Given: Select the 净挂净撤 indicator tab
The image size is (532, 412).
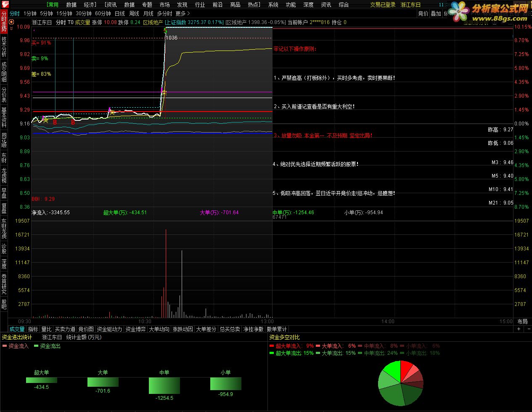Looking at the screenshot, I should coord(254,329).
